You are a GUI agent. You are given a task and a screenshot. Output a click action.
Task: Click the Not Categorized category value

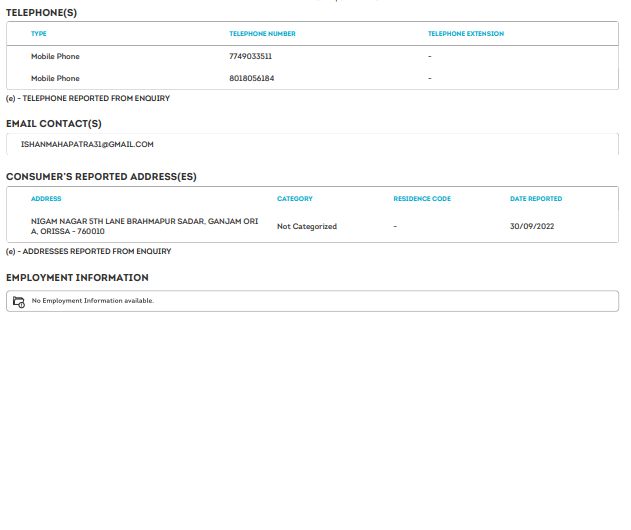tap(307, 227)
